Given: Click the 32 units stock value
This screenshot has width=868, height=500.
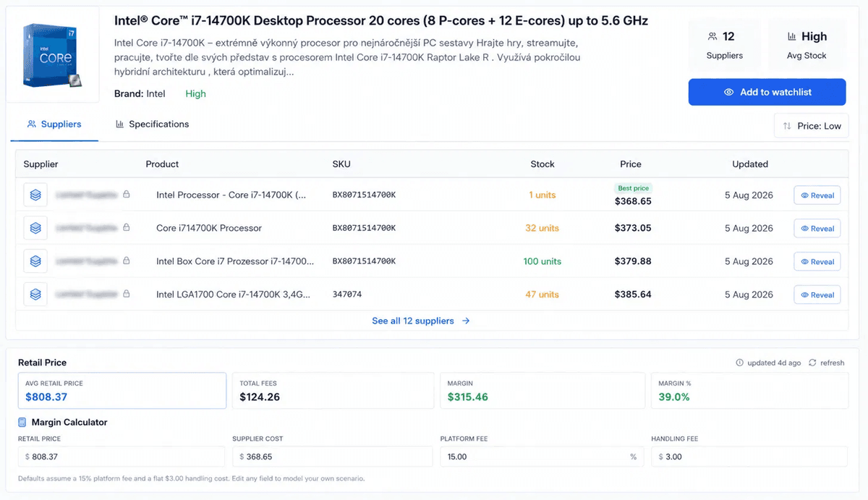Looking at the screenshot, I should coord(542,228).
